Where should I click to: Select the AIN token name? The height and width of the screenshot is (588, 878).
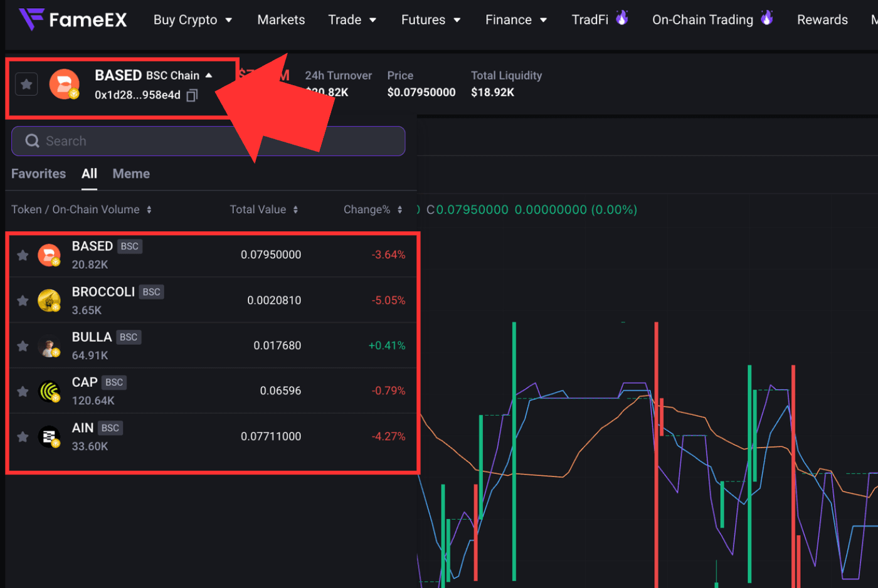83,428
